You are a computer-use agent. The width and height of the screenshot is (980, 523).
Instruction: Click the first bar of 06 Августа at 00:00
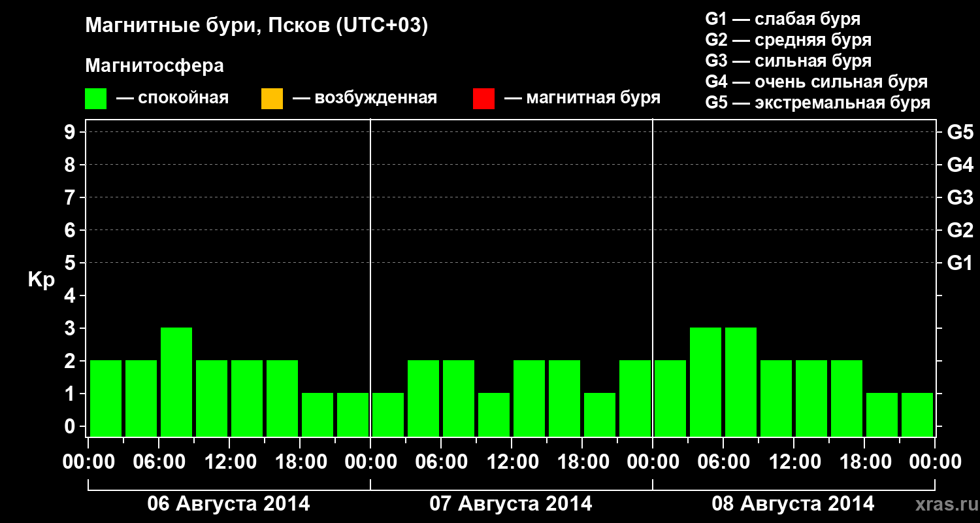pos(106,398)
